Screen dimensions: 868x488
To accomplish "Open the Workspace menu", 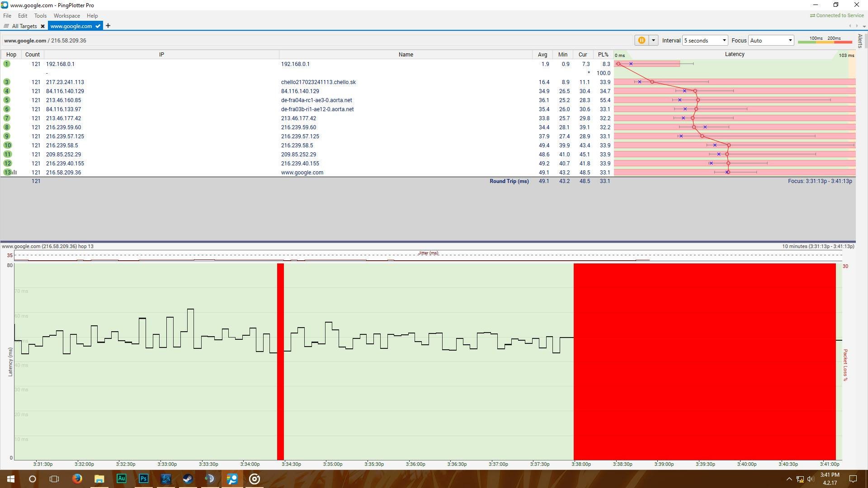I will [x=66, y=15].
